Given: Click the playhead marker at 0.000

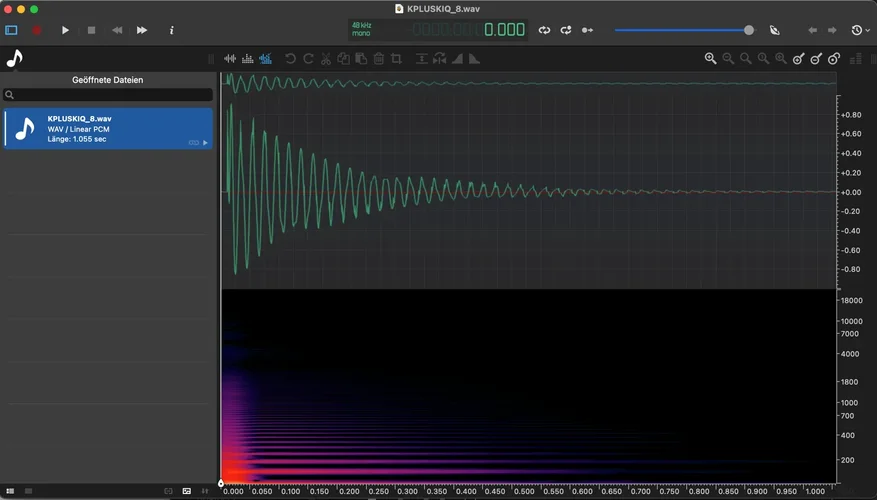Looking at the screenshot, I should [x=221, y=484].
